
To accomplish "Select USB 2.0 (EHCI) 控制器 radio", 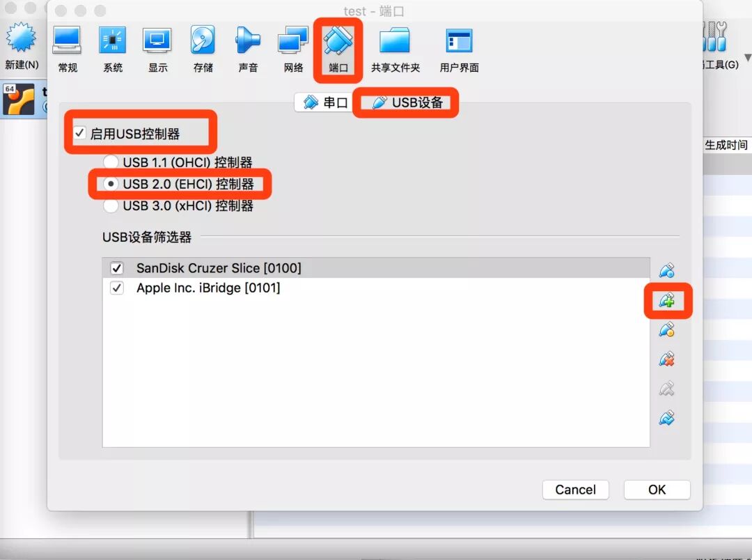I will point(111,184).
